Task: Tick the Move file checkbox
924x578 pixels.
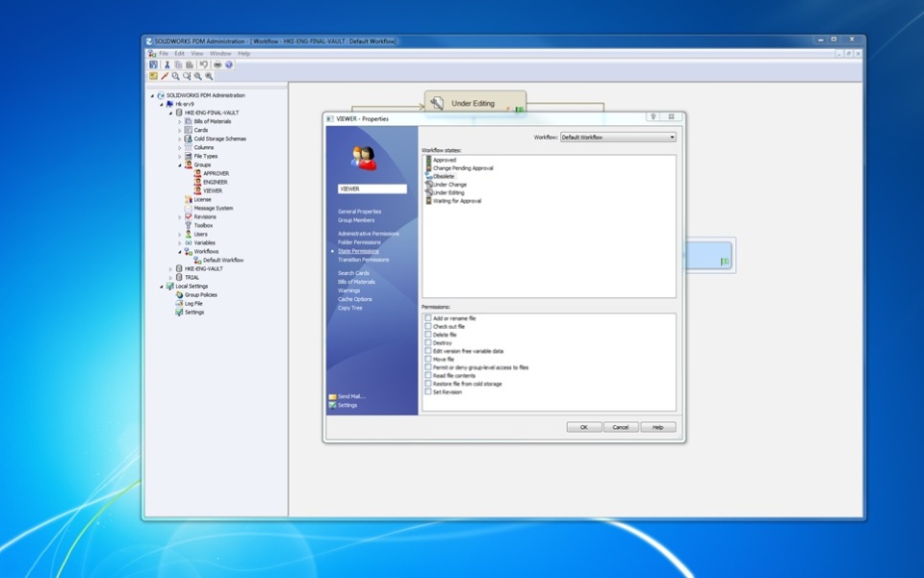Action: coord(428,359)
